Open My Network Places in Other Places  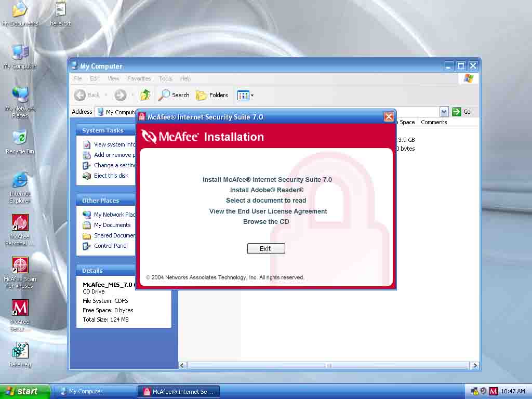point(109,215)
